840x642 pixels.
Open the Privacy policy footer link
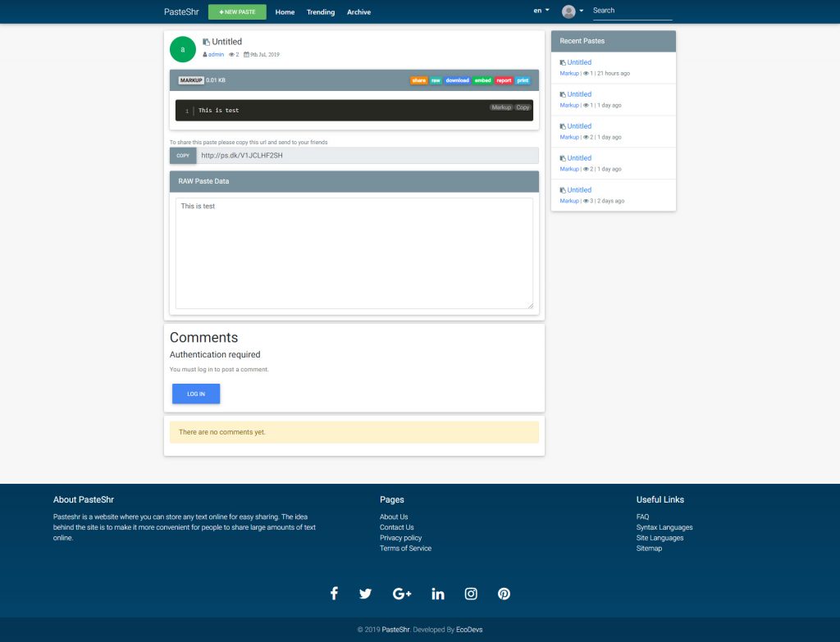point(400,538)
